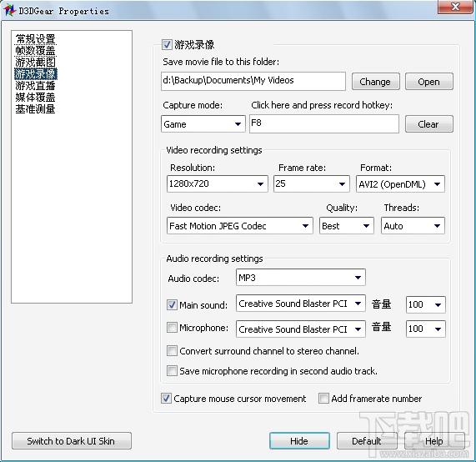Image resolution: width=476 pixels, height=462 pixels.
Task: Click the D3DGear title bar app icon
Action: click(x=9, y=10)
